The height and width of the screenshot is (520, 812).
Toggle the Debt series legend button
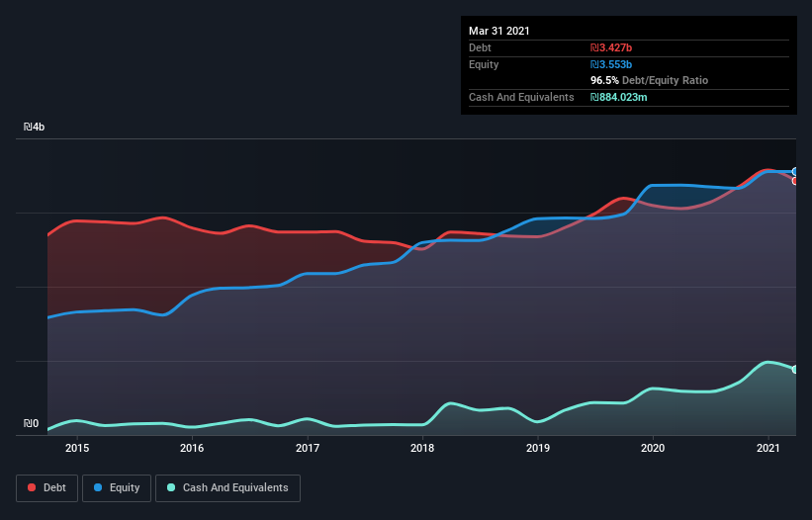(46, 488)
